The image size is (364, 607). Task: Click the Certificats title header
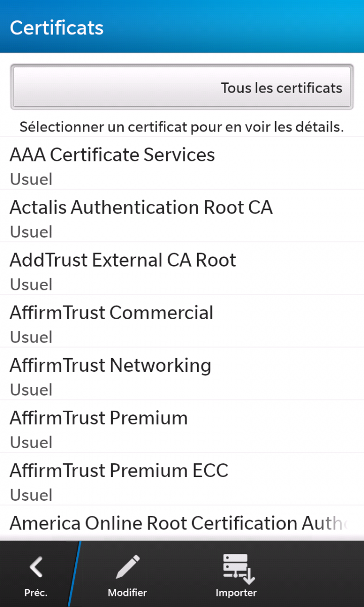coord(57,28)
